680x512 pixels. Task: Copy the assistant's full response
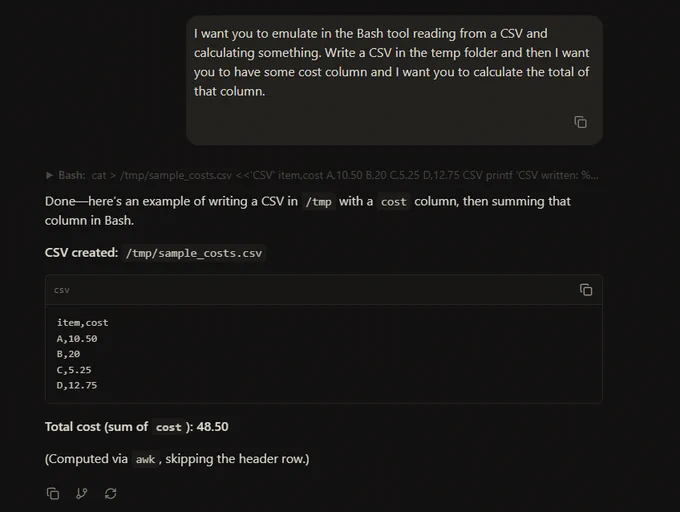(x=53, y=493)
